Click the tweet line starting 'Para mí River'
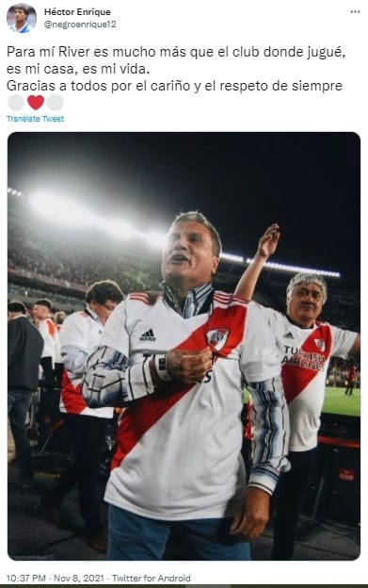Screen dimensions: 368x588 (x=176, y=52)
